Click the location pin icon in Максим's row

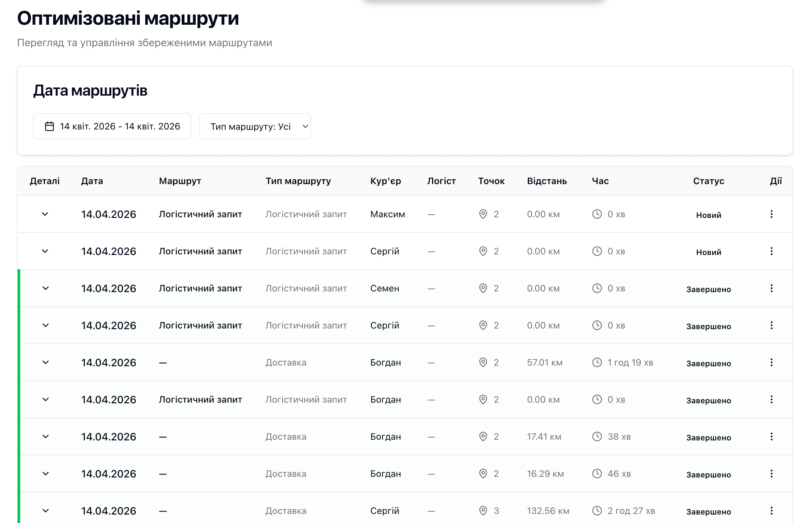tap(482, 214)
